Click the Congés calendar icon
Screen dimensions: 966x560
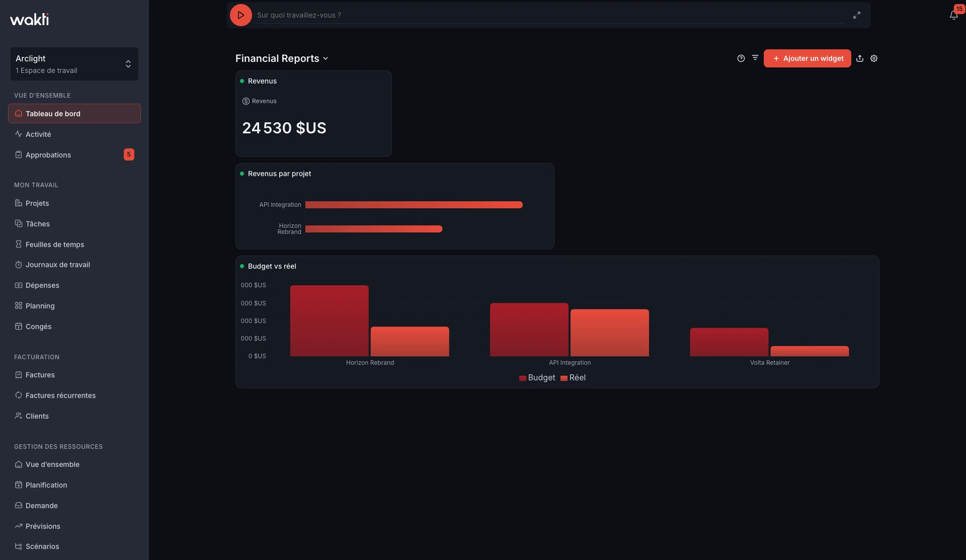19,327
